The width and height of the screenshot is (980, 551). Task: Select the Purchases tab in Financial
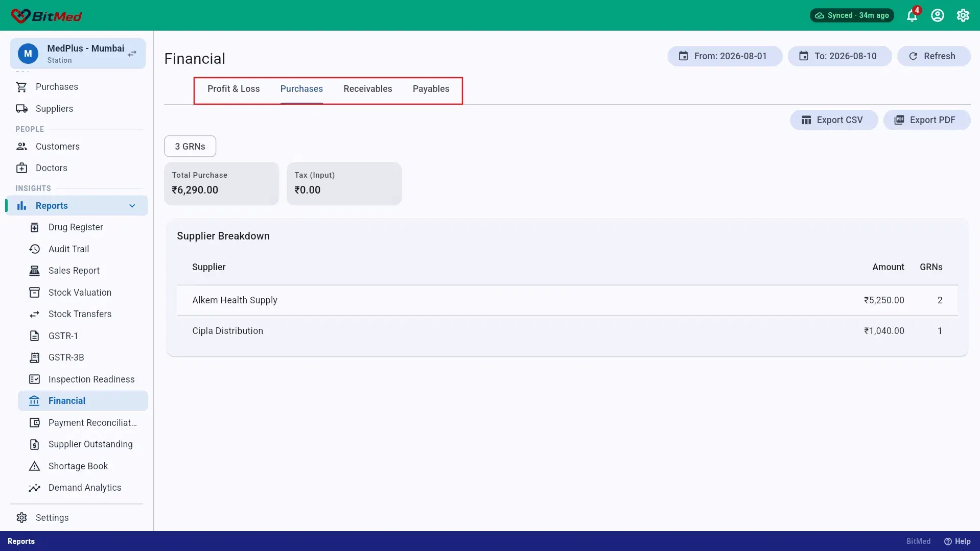click(x=301, y=89)
